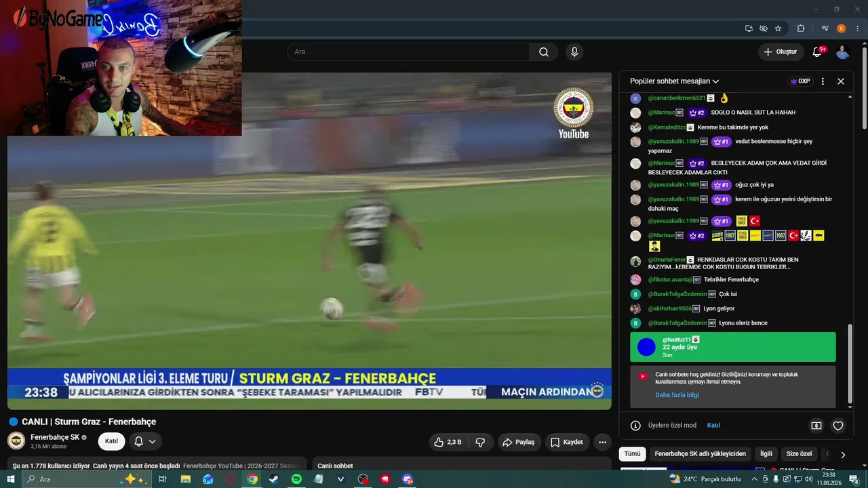Bookmark this page with the star icon
The width and height of the screenshot is (868, 488).
[778, 28]
